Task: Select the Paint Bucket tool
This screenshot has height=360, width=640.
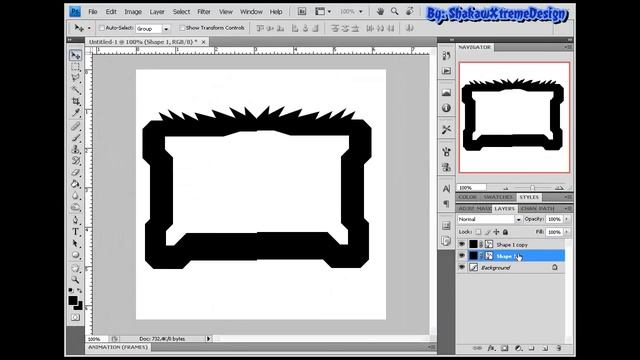Action: [76, 184]
